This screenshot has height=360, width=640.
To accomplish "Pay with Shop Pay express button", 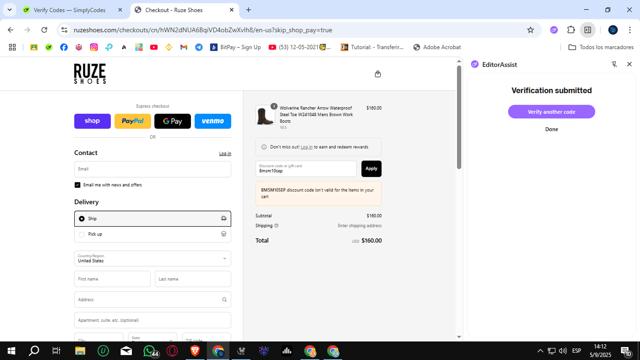I will pos(92,121).
